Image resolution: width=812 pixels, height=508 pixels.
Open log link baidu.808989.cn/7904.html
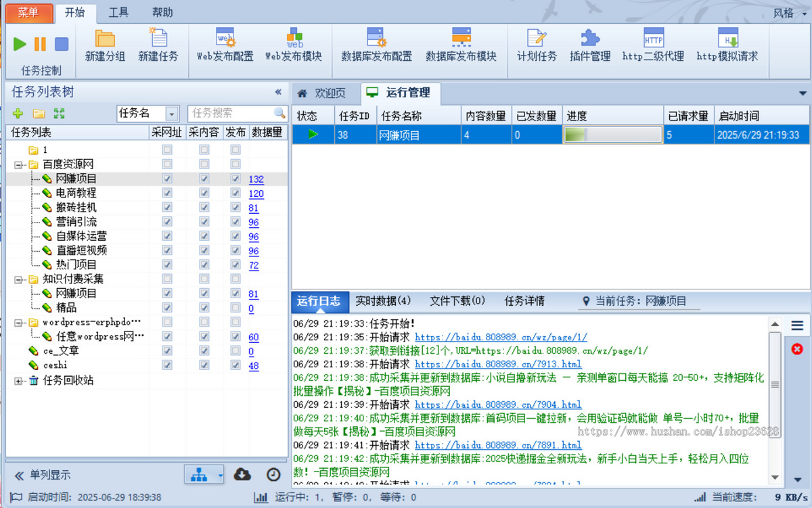(x=498, y=405)
